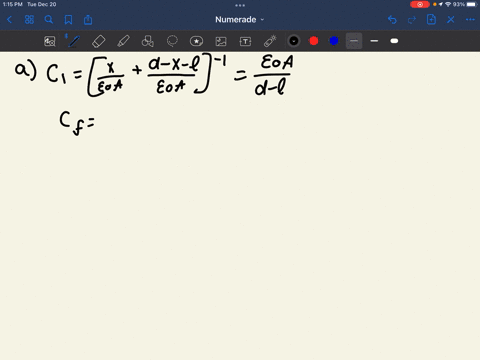Go back to the documents library
480x360 pixels.
9,20
